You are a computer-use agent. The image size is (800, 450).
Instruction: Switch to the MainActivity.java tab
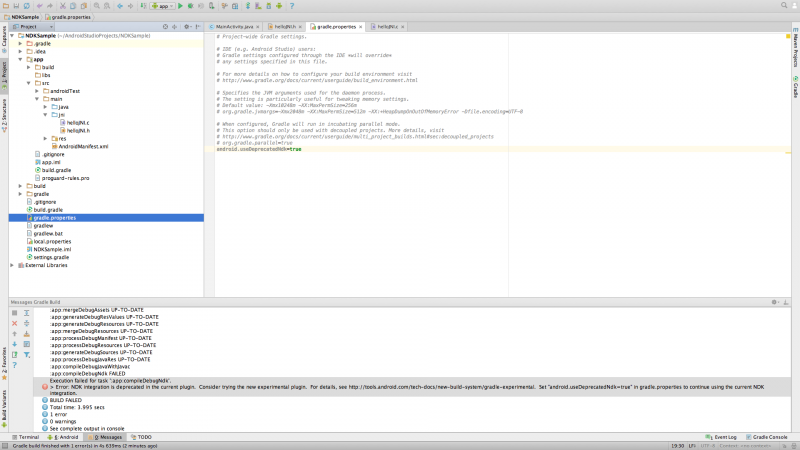[234, 27]
